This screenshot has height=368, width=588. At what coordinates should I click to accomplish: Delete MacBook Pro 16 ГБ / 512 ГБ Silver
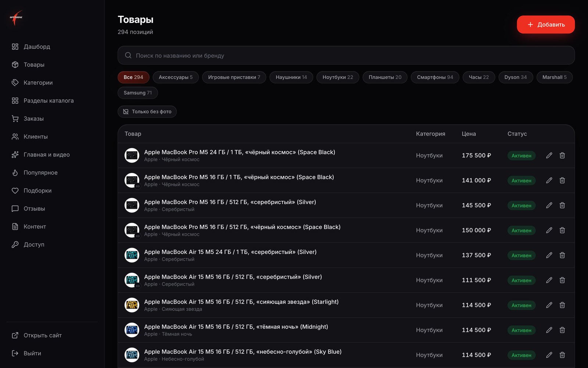point(562,205)
